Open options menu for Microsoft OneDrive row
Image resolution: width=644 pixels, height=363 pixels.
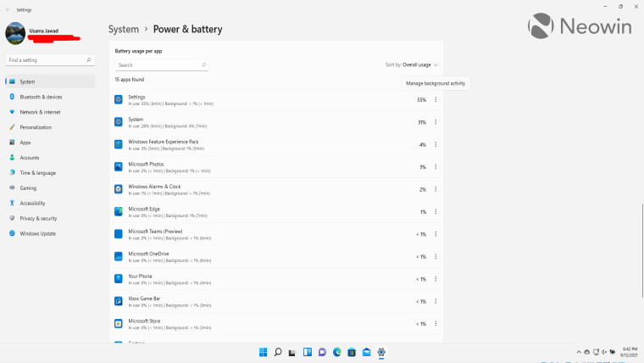coord(436,256)
